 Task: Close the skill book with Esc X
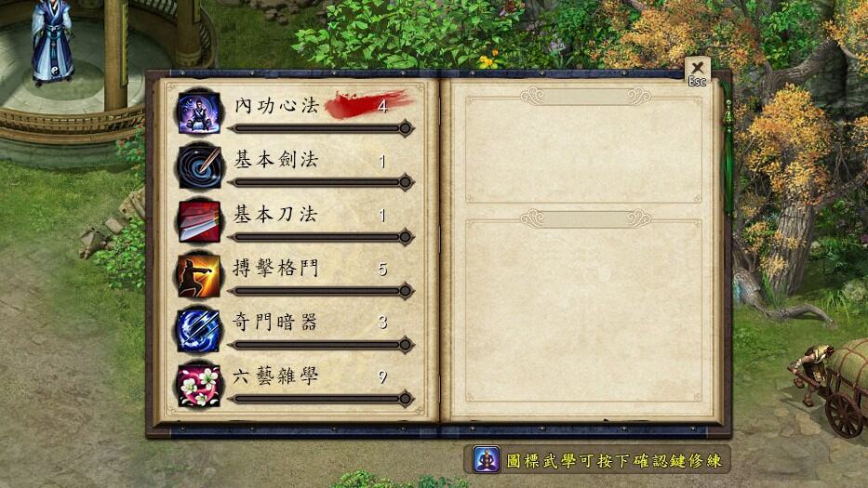pos(697,72)
